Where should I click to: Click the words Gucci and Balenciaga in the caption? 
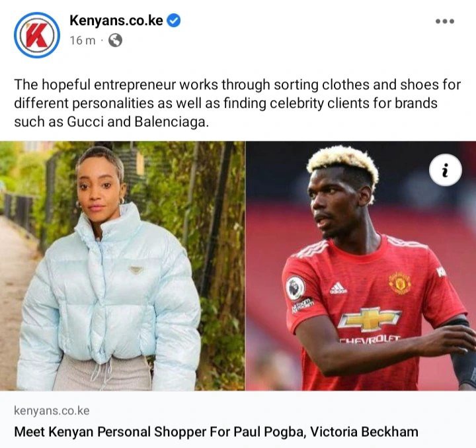(138, 122)
